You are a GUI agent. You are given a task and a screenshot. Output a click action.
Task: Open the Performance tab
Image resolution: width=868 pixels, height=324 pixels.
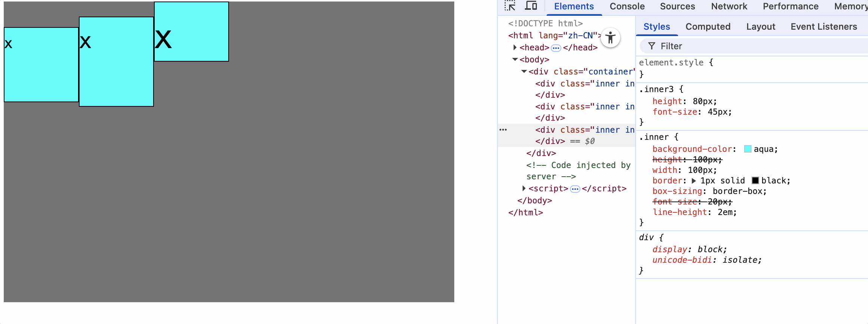click(x=791, y=6)
